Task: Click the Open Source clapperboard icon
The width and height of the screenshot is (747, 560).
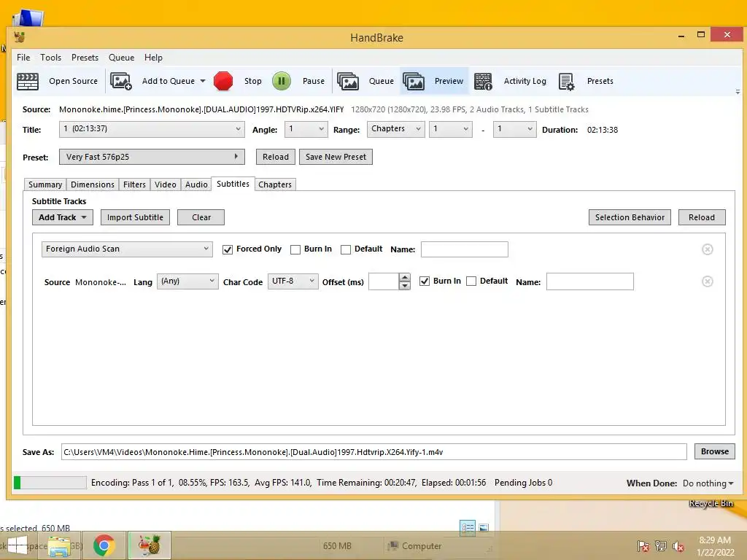Action: (28, 82)
